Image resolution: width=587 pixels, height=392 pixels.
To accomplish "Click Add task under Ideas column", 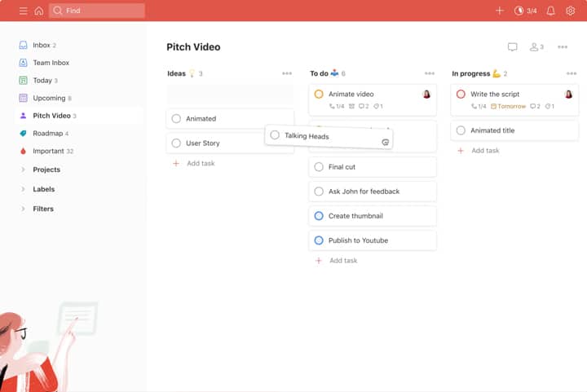I will (x=200, y=164).
